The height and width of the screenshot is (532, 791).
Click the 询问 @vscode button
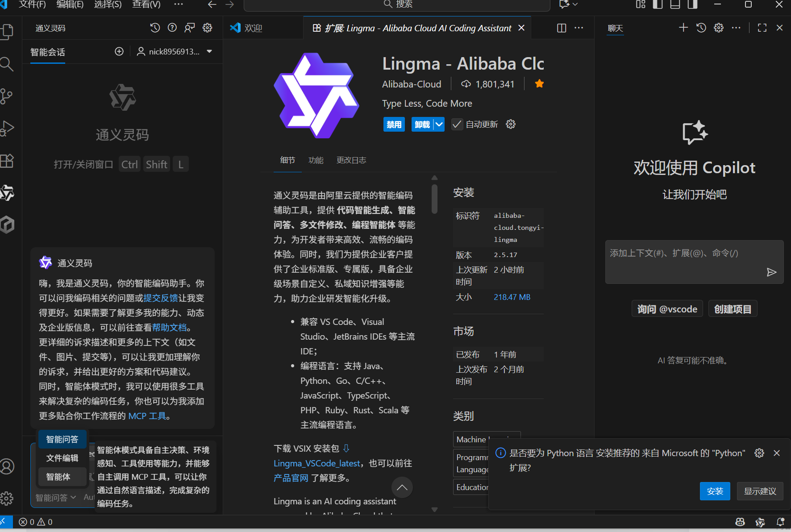[667, 309]
